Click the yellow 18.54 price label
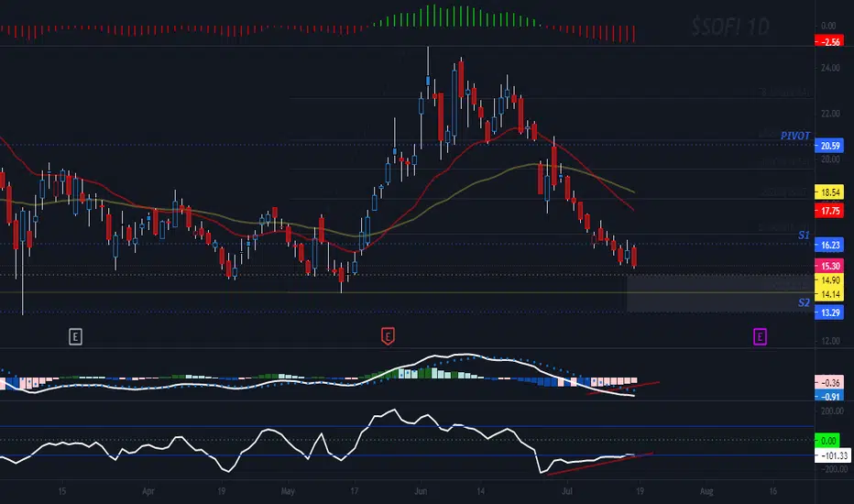This screenshot has width=854, height=504. (829, 192)
